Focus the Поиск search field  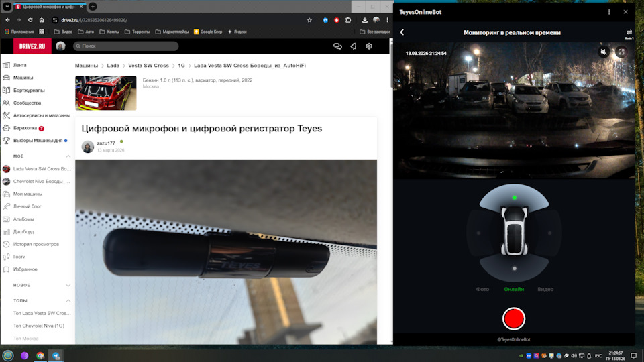coord(125,46)
